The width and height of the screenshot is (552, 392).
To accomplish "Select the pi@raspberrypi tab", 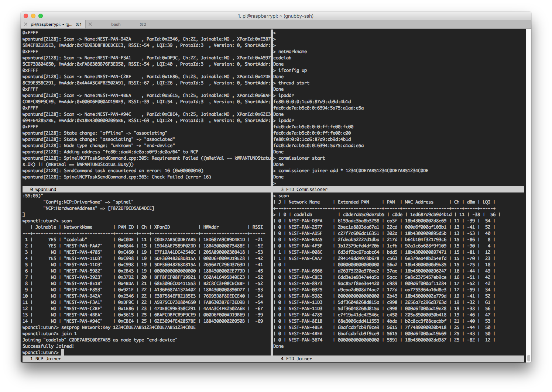I will click(x=52, y=24).
